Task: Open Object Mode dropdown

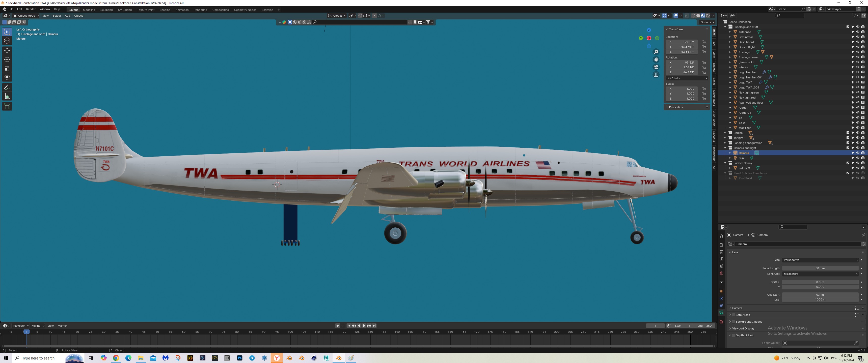Action: [x=26, y=15]
